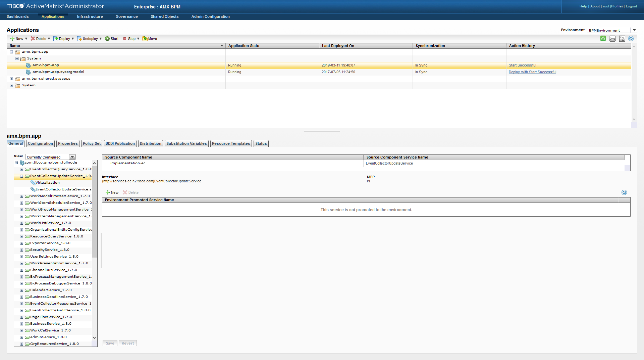Viewport: 644px width, 360px height.
Task: Collapse EventCollectorUpdateService_1.9 node
Action: pyautogui.click(x=21, y=176)
